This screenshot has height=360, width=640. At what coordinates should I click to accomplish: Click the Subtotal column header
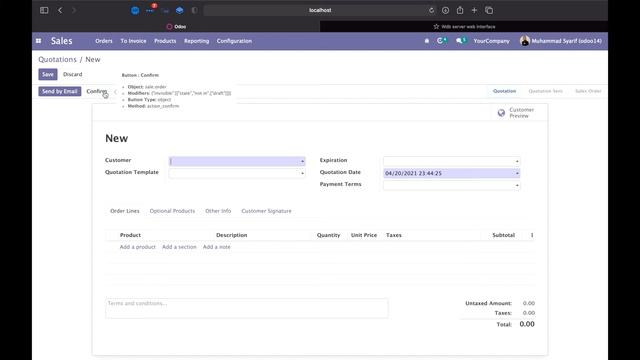coord(503,235)
